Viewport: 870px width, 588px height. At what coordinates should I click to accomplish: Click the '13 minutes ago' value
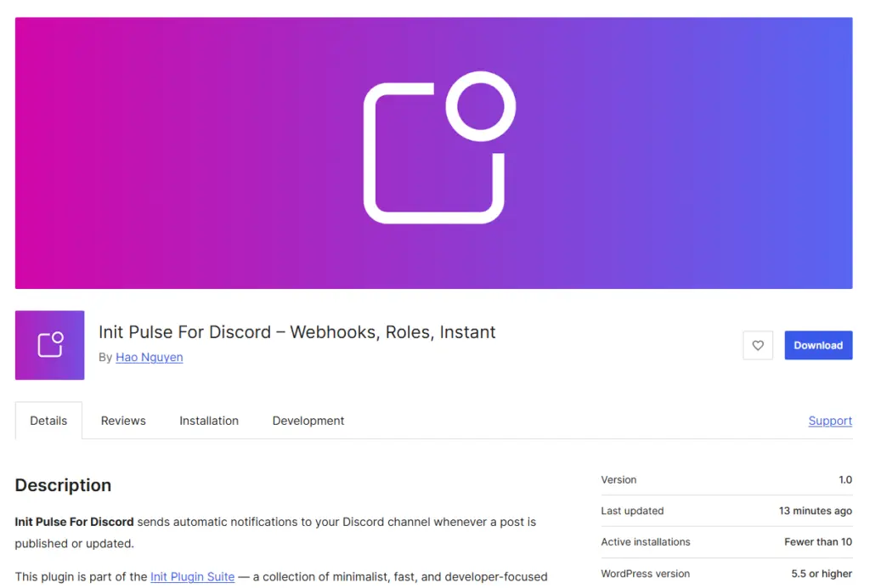point(815,511)
